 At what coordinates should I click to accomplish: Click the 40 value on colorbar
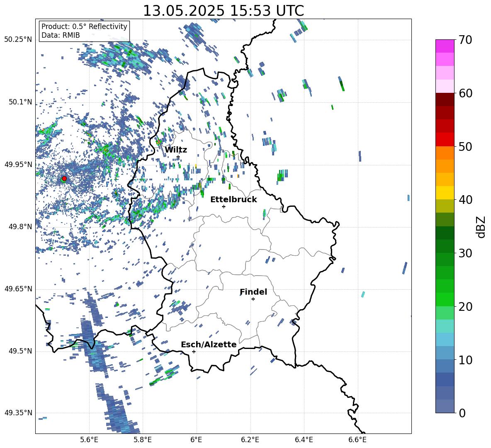[465, 200]
